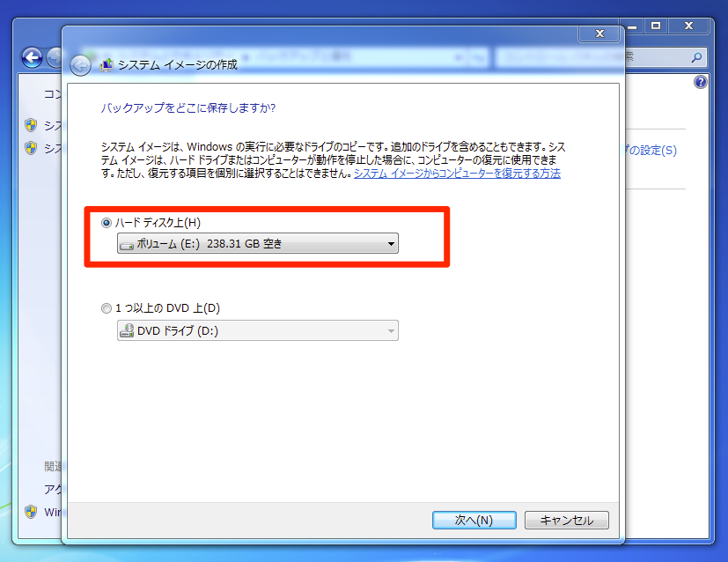This screenshot has height=562, width=728.
Task: Click the キャンセル button
Action: click(x=566, y=521)
